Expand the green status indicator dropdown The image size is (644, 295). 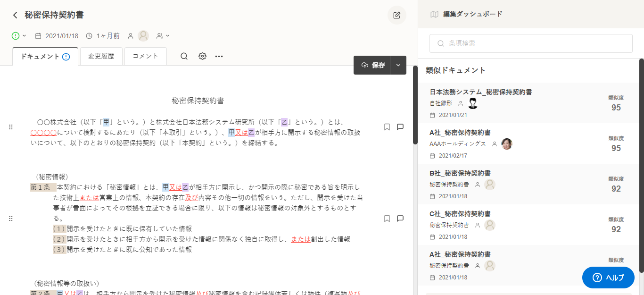(x=19, y=36)
